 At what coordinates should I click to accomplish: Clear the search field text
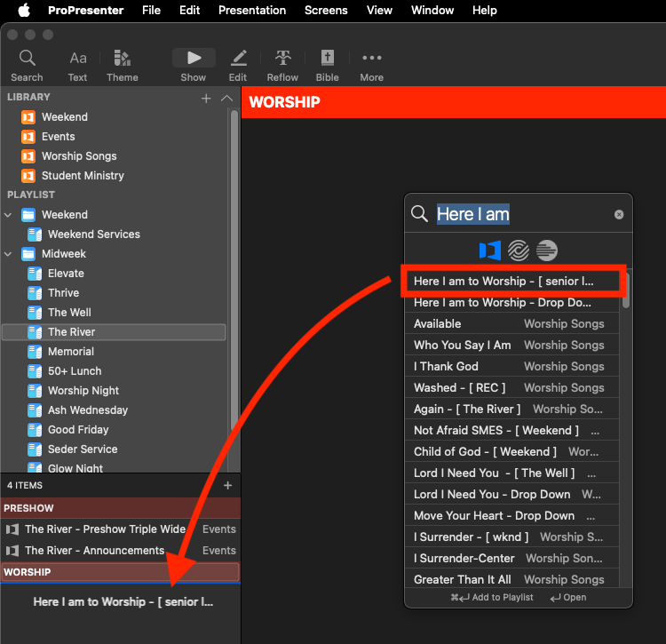pyautogui.click(x=619, y=215)
